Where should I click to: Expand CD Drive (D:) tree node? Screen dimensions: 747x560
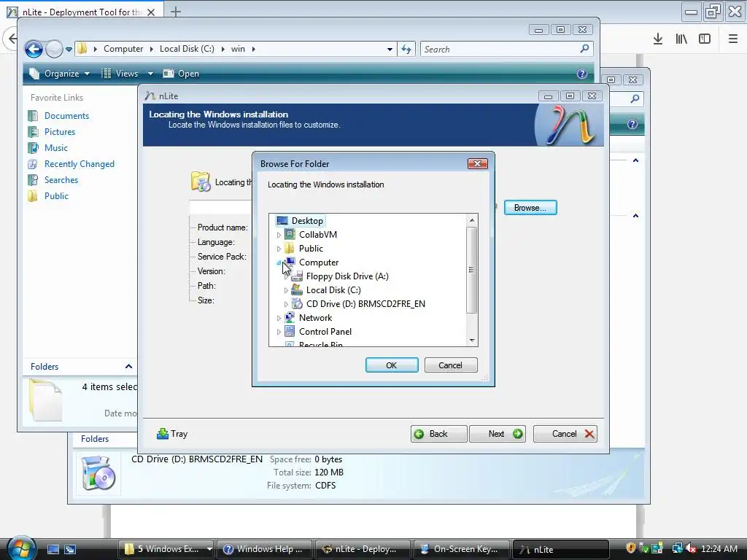click(286, 304)
